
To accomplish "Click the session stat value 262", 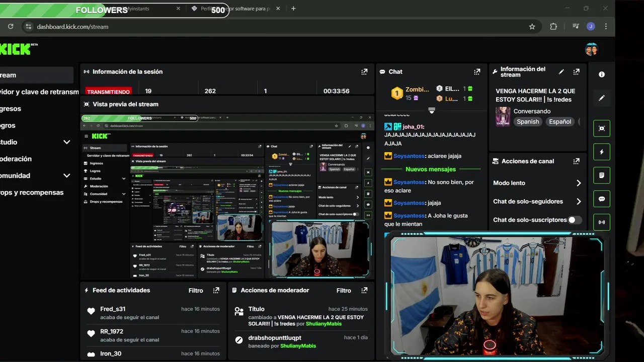I will point(210,91).
